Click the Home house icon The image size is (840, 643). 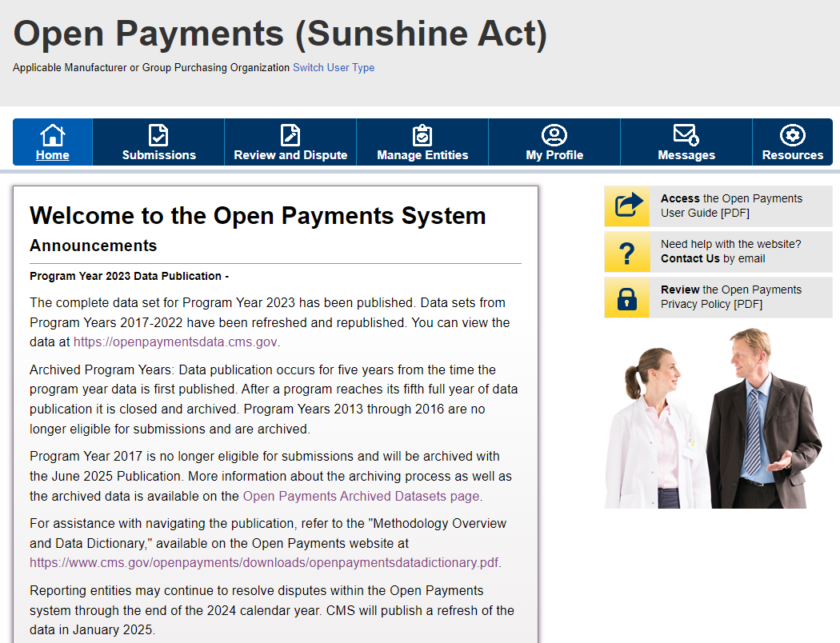tap(53, 135)
